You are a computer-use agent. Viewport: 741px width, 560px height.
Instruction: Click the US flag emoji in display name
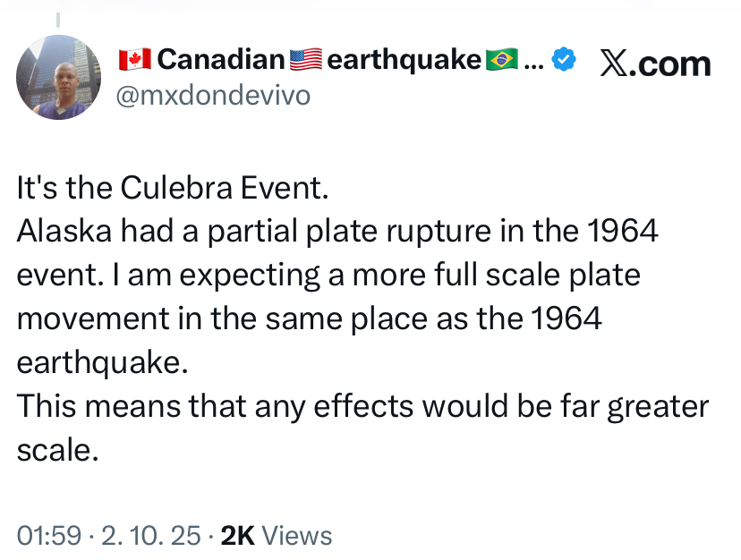click(306, 60)
